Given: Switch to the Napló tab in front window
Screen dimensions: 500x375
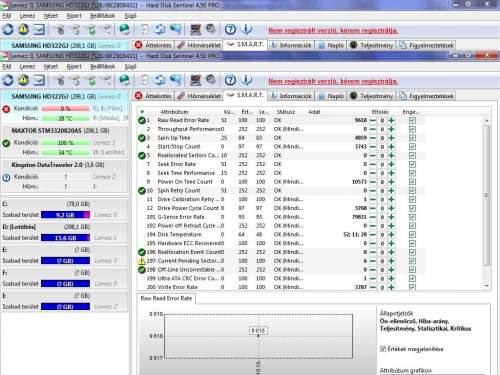Looking at the screenshot, I should pos(331,96).
